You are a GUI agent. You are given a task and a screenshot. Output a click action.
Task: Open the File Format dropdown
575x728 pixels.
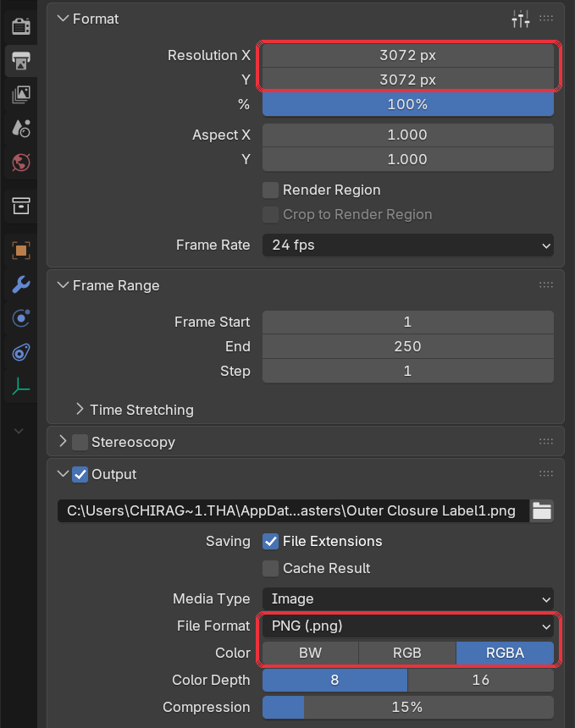(x=408, y=626)
